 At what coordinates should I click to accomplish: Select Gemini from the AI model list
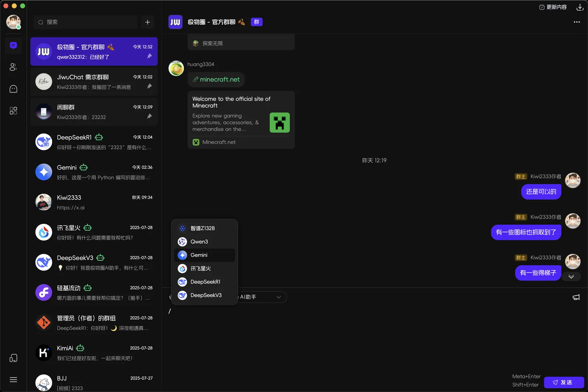click(x=205, y=255)
